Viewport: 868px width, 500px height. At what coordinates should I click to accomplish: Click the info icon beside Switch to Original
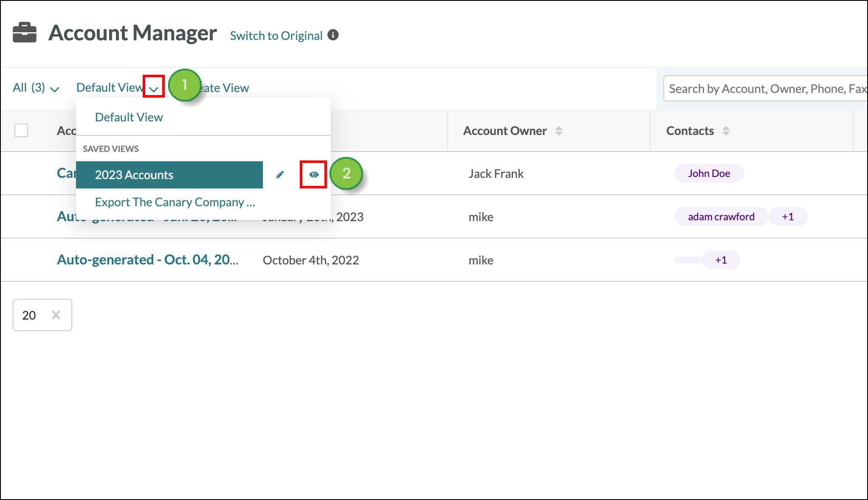(x=333, y=35)
